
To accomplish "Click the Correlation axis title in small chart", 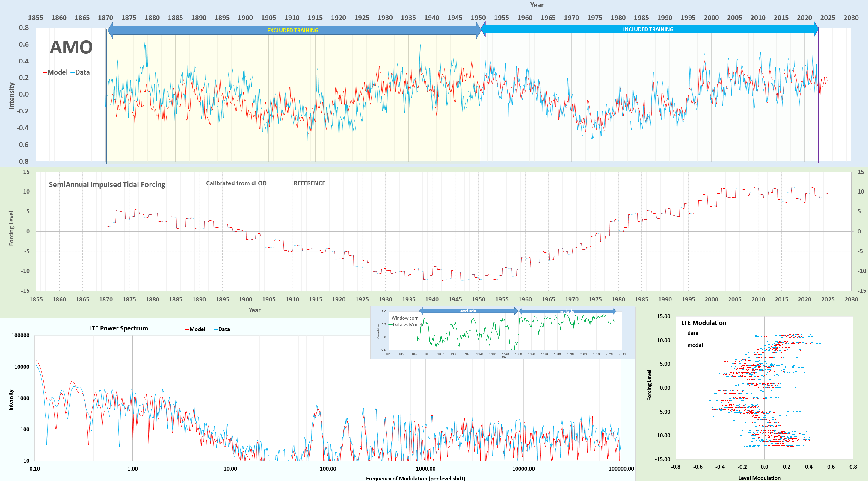I will [x=378, y=331].
